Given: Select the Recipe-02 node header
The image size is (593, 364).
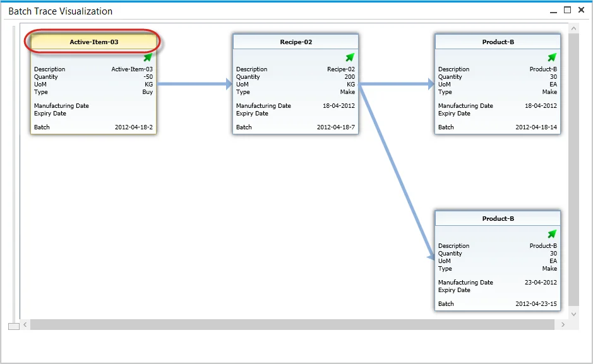Looking at the screenshot, I should coord(296,42).
